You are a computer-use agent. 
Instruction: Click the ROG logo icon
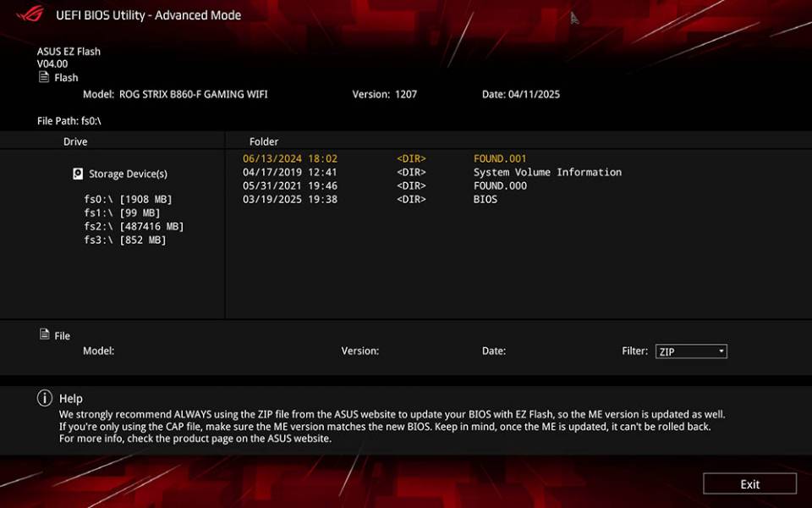(x=30, y=14)
